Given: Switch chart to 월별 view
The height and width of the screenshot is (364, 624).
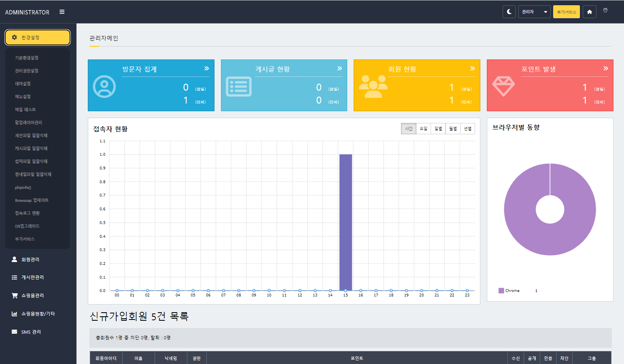Looking at the screenshot, I should (x=453, y=129).
